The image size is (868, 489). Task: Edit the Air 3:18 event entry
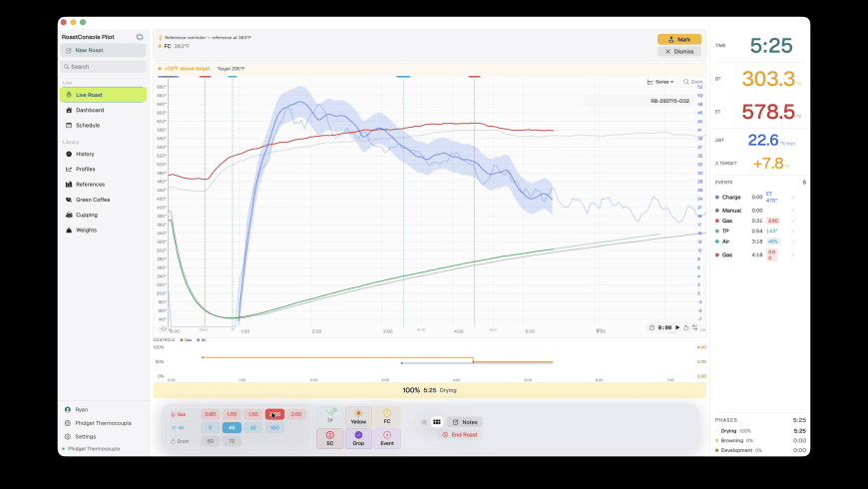pos(793,242)
